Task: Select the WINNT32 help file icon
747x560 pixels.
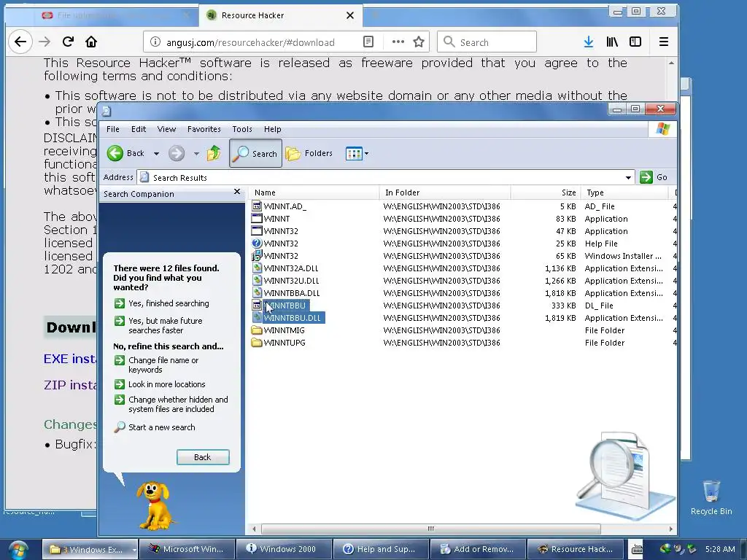Action: [x=257, y=244]
